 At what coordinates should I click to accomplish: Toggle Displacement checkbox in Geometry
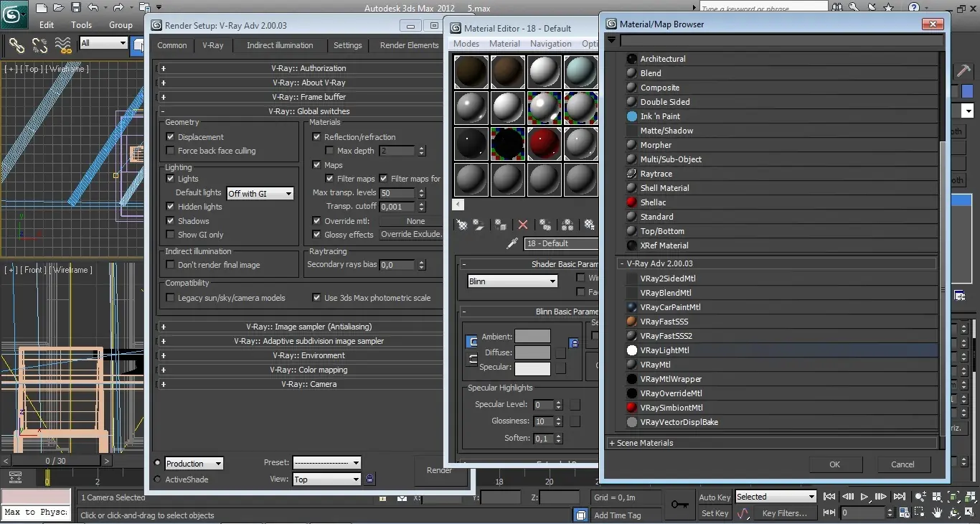[x=170, y=136]
